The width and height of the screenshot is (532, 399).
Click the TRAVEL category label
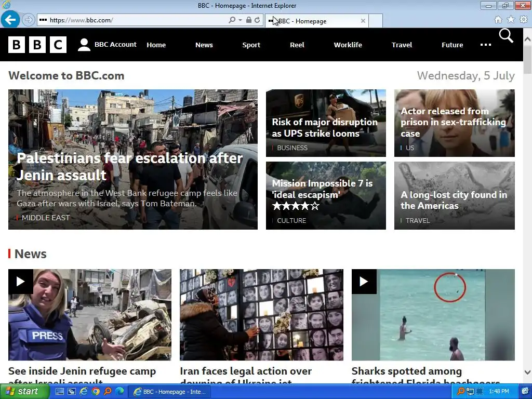coord(418,220)
